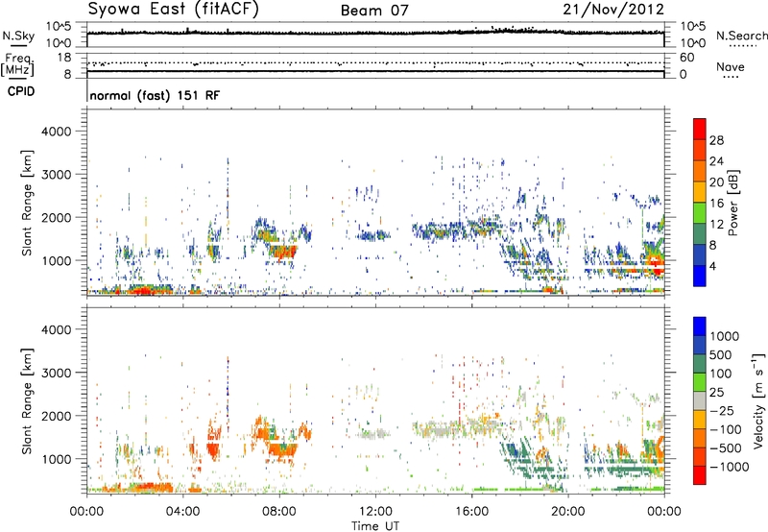Screen dimensions: 768x532
Task: Click the 'CPID' row label
Action: pos(21,91)
